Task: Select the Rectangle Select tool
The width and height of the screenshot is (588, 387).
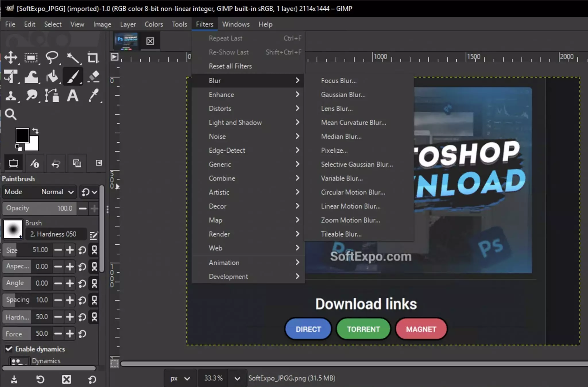Action: tap(31, 58)
